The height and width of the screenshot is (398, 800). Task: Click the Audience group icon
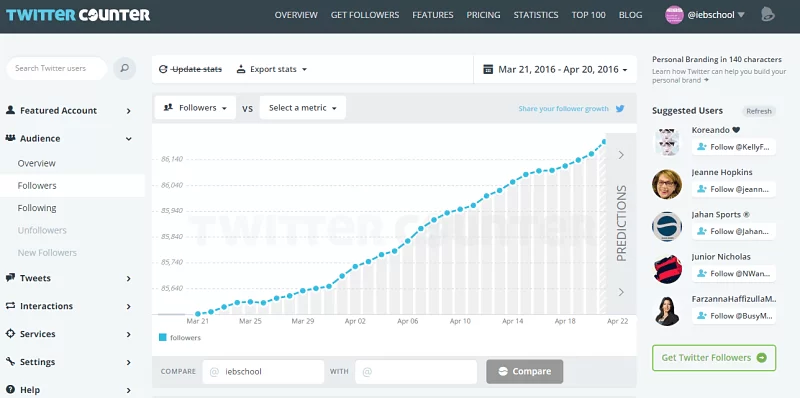click(x=10, y=138)
